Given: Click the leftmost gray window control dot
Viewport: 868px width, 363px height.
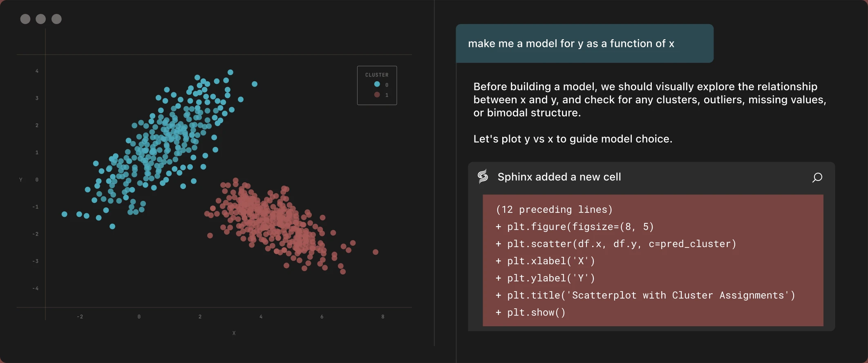Looking at the screenshot, I should pos(25,19).
